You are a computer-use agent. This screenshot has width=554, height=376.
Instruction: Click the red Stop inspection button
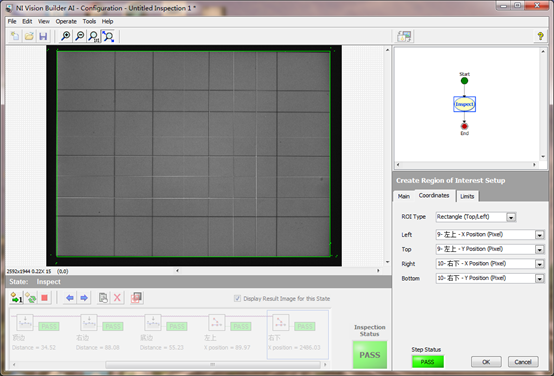45,298
